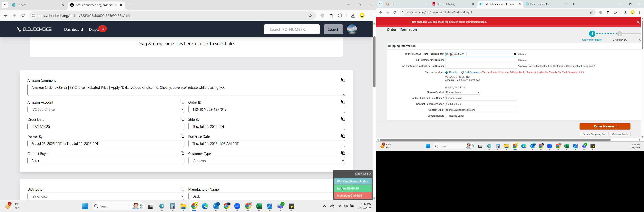
Task: Open Microsoft Teams from the main taskbar
Action: (280, 206)
